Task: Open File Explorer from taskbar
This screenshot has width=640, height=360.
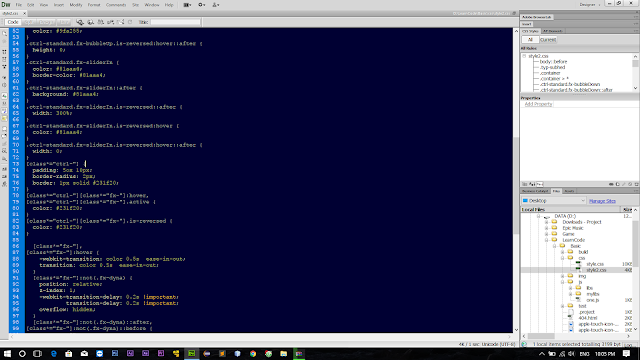Action: 284,353
